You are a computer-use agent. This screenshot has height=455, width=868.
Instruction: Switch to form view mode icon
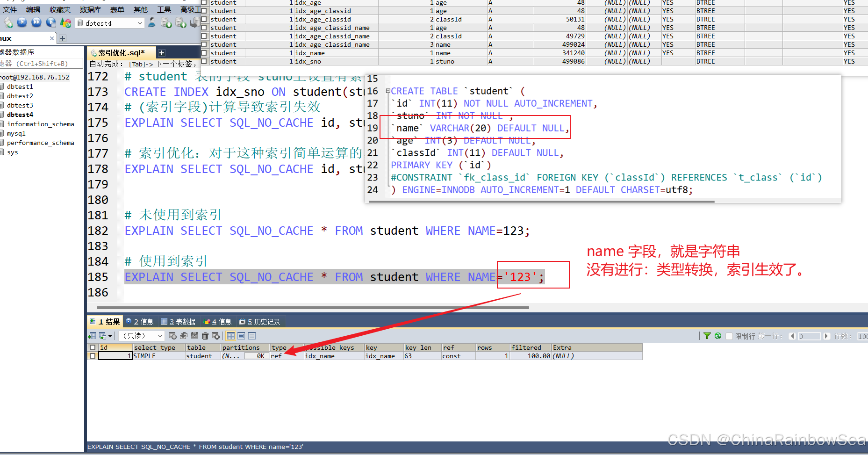pyautogui.click(x=241, y=336)
